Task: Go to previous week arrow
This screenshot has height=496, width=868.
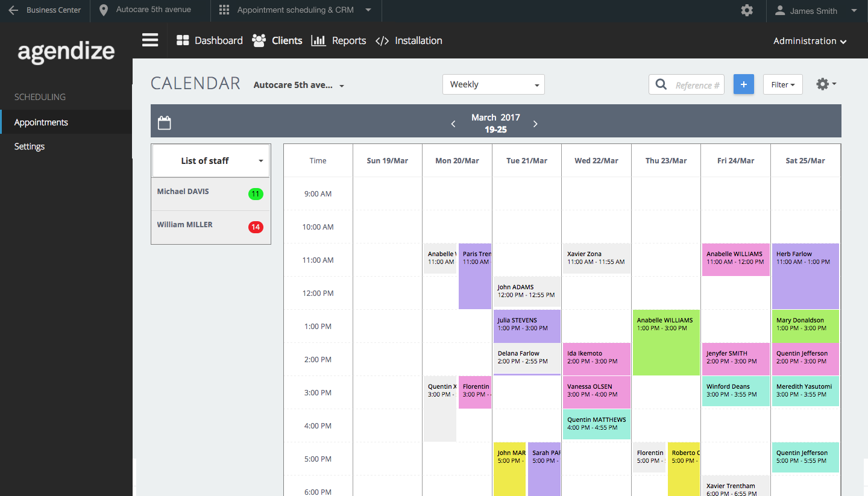Action: coord(453,124)
